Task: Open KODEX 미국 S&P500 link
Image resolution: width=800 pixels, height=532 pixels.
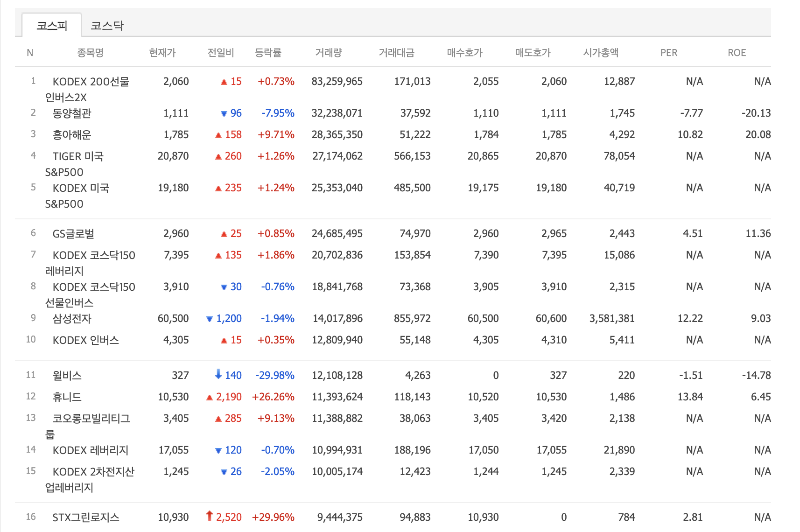Action: (x=77, y=196)
